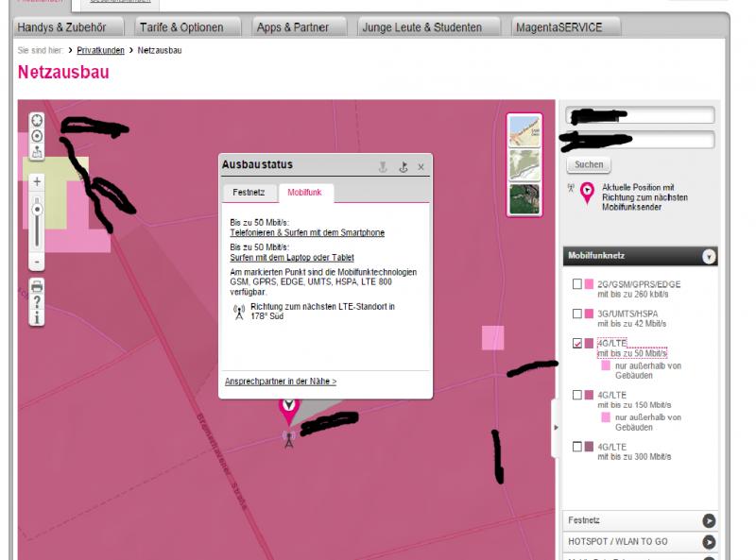
Task: Select the bottom satellite map style thumbnail
Action: 524,198
